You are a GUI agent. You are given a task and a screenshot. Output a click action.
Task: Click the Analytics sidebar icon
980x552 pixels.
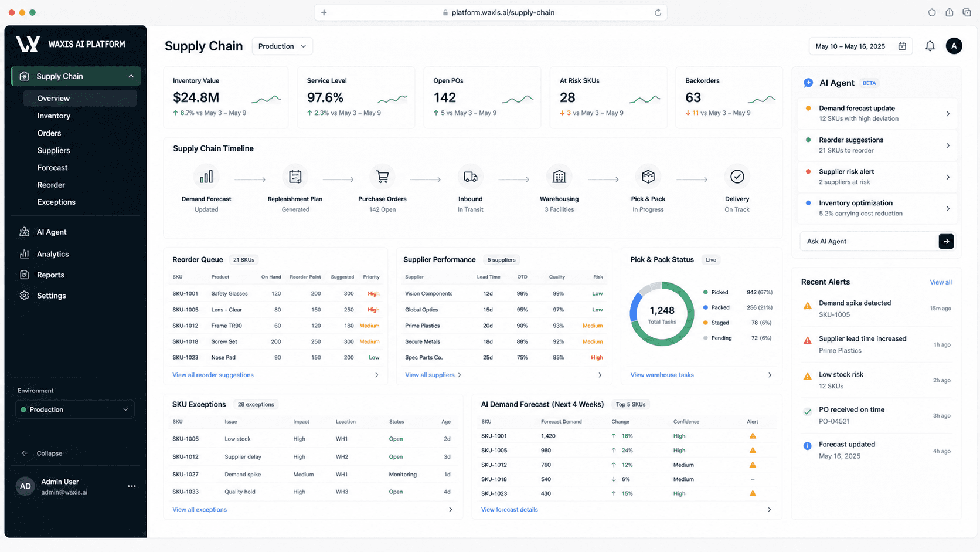point(24,254)
